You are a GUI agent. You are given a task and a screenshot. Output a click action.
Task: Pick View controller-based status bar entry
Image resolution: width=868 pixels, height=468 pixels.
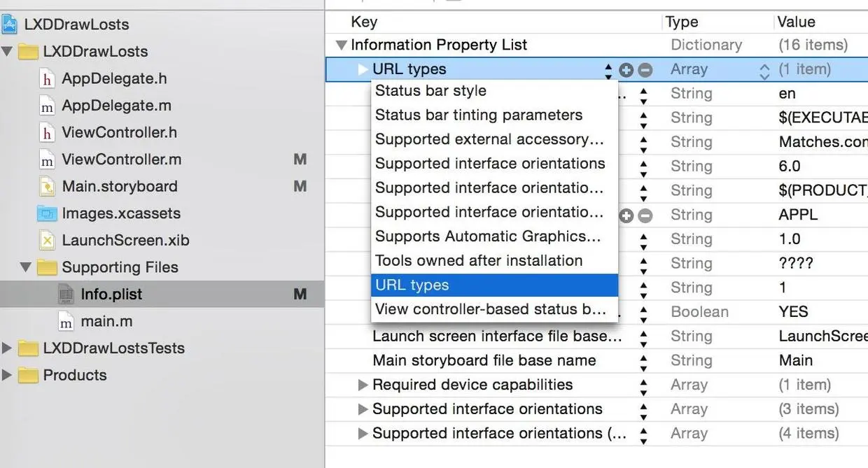[x=490, y=309]
